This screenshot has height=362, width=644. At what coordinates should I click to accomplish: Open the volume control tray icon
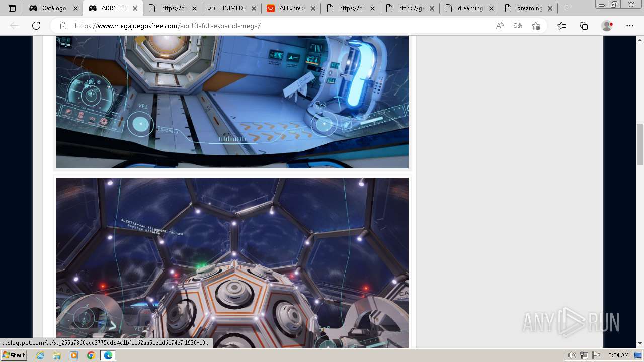pyautogui.click(x=572, y=355)
